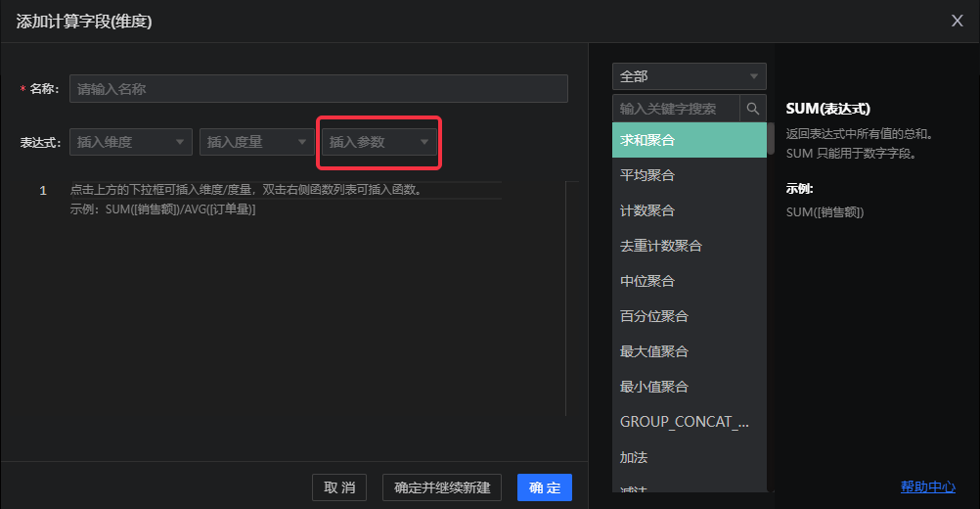Click the search magnifier icon
The image size is (980, 509).
(753, 109)
